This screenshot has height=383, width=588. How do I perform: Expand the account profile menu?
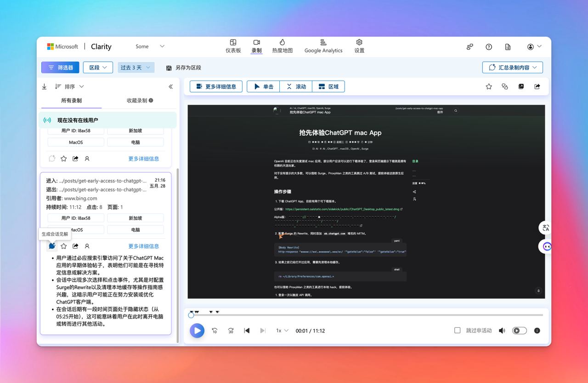tap(534, 46)
